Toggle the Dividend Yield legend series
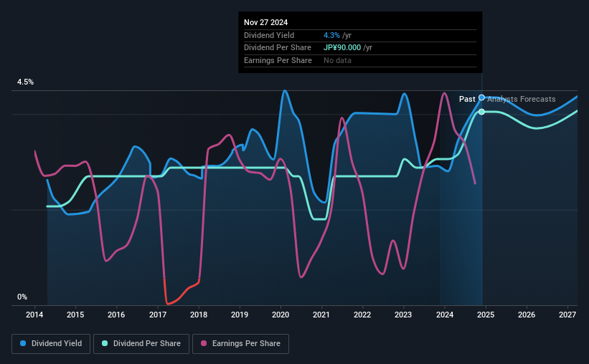Screen dimensions: 589x364 51,344
